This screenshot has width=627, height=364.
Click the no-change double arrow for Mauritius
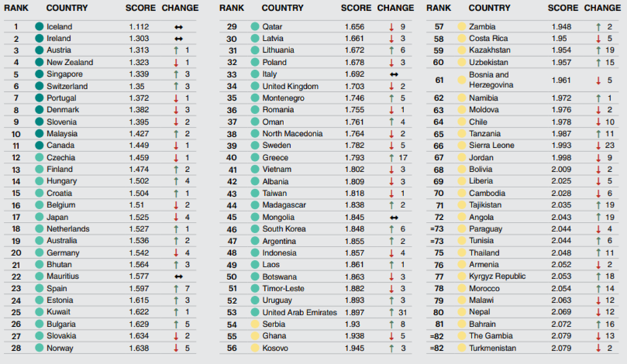pos(178,277)
